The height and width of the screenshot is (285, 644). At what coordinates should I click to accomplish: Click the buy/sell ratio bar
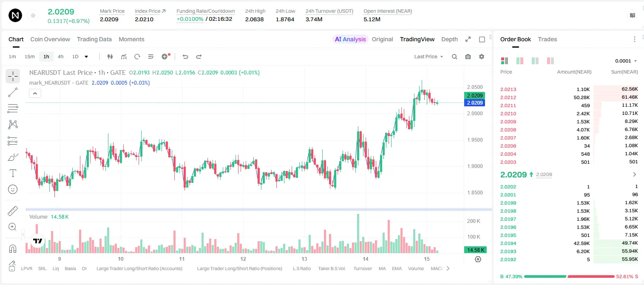pyautogui.click(x=569, y=276)
